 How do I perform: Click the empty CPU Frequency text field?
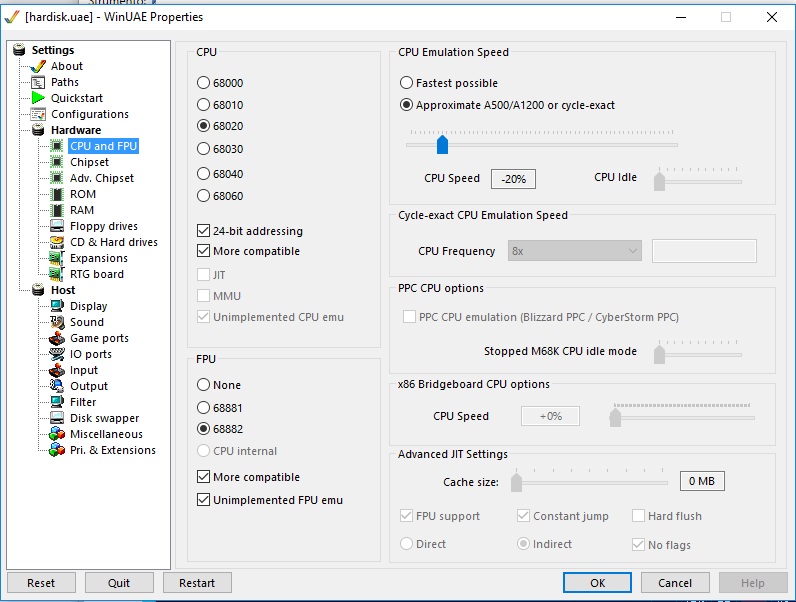704,251
